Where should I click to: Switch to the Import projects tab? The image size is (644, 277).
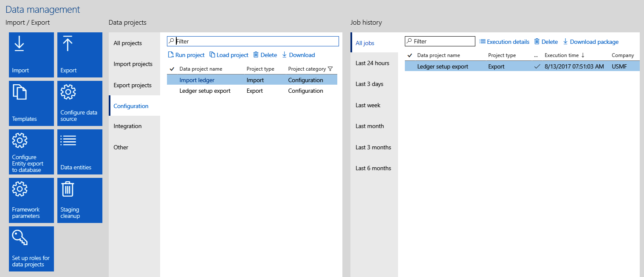(x=133, y=64)
